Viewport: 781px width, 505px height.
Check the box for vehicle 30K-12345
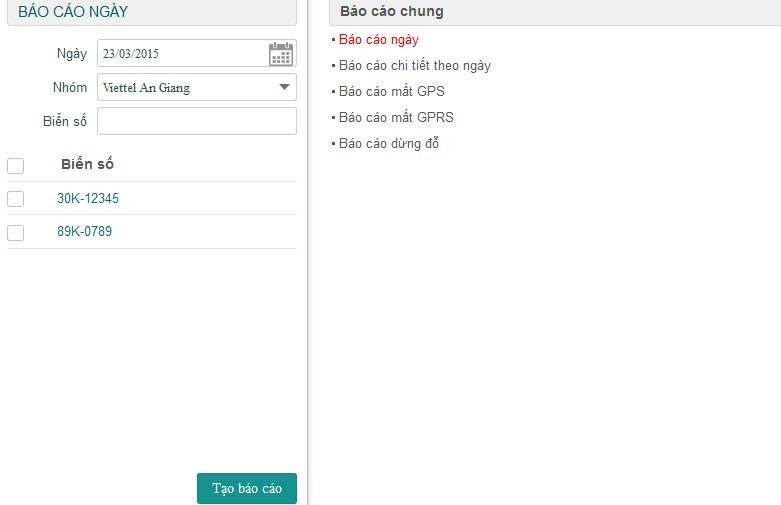(16, 199)
